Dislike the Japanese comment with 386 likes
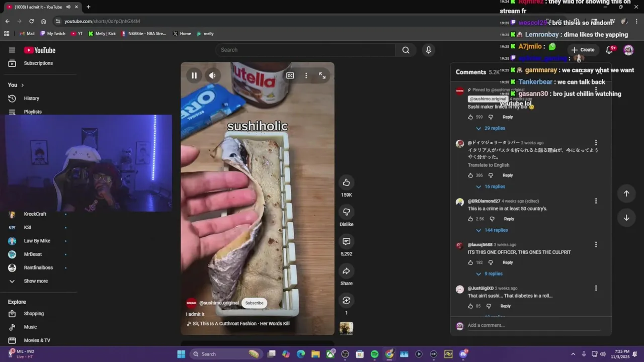644x362 pixels. click(491, 175)
